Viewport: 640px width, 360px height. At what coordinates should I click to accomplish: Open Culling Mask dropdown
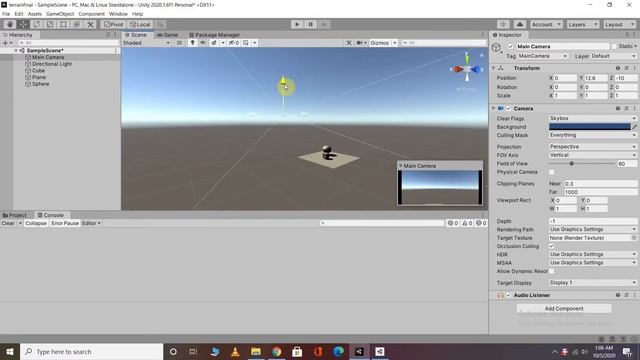(593, 135)
